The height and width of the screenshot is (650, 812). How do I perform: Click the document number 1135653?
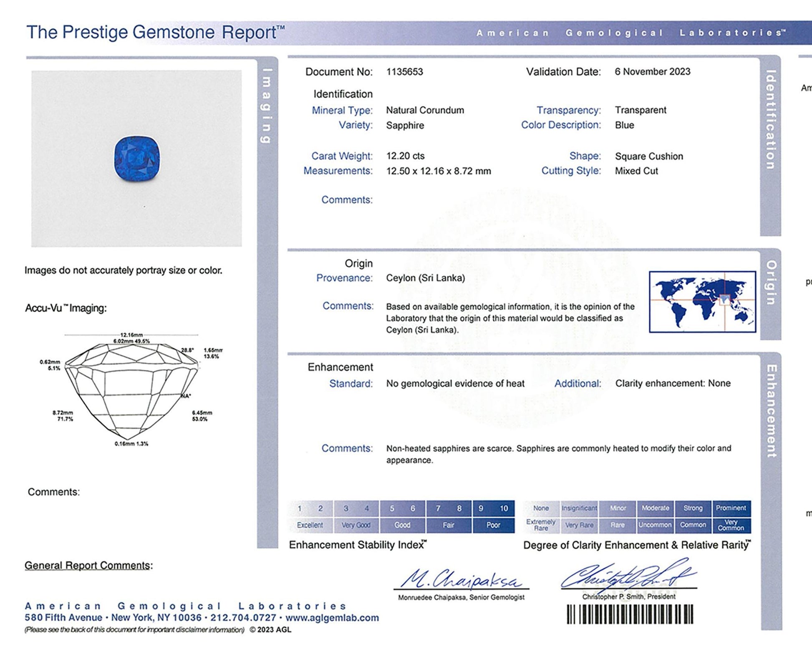click(x=404, y=72)
